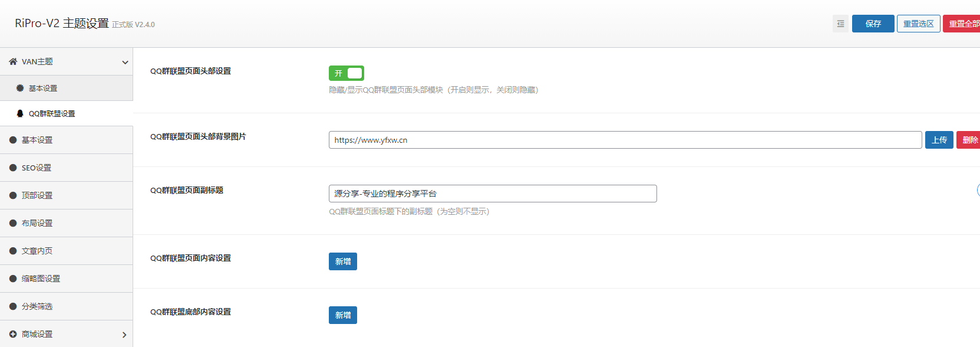980x347 pixels.
Task: Click the round bullet icon beside 布局设置
Action: pyautogui.click(x=13, y=223)
